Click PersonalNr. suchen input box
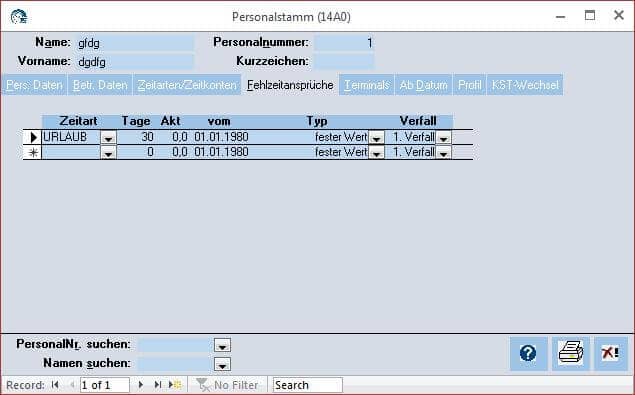 176,345
